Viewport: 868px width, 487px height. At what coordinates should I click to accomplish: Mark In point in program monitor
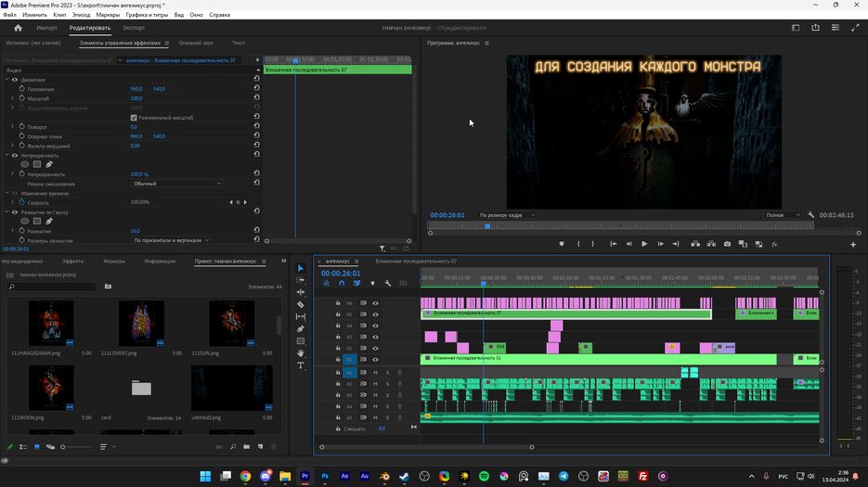click(578, 244)
